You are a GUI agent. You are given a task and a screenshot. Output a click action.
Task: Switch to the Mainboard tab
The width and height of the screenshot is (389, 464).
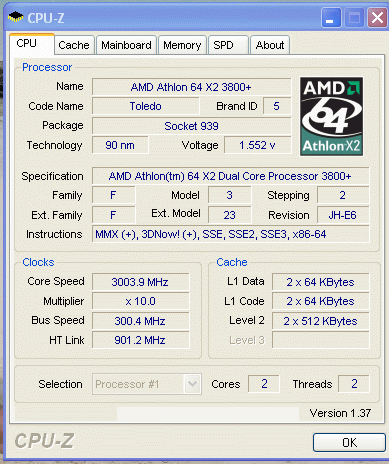tap(126, 45)
